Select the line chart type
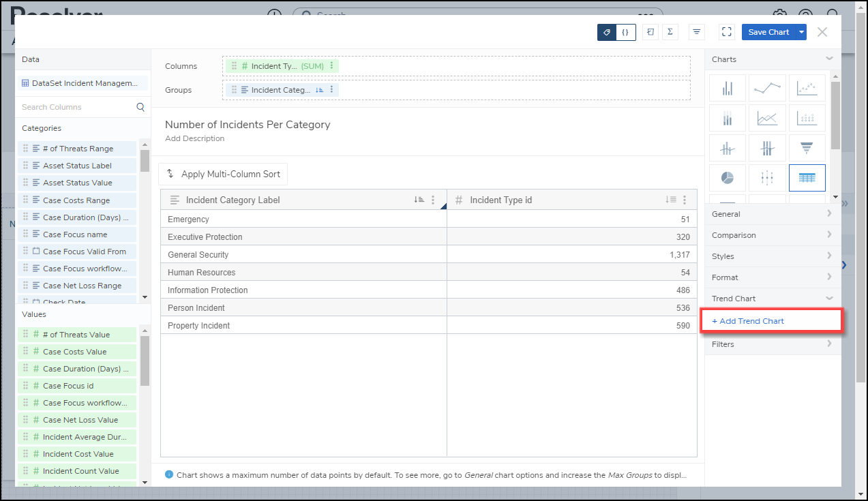Viewport: 868px width, 501px height. (767, 88)
